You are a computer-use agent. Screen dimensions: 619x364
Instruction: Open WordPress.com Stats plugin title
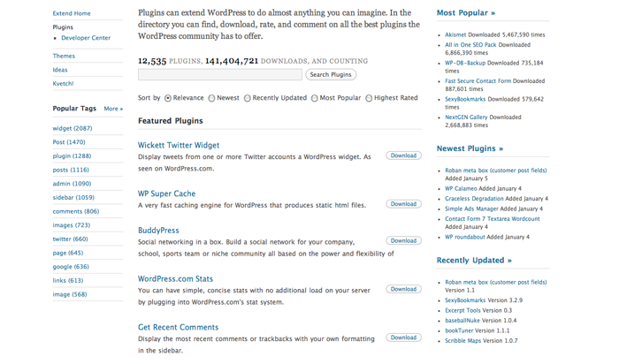click(x=175, y=279)
